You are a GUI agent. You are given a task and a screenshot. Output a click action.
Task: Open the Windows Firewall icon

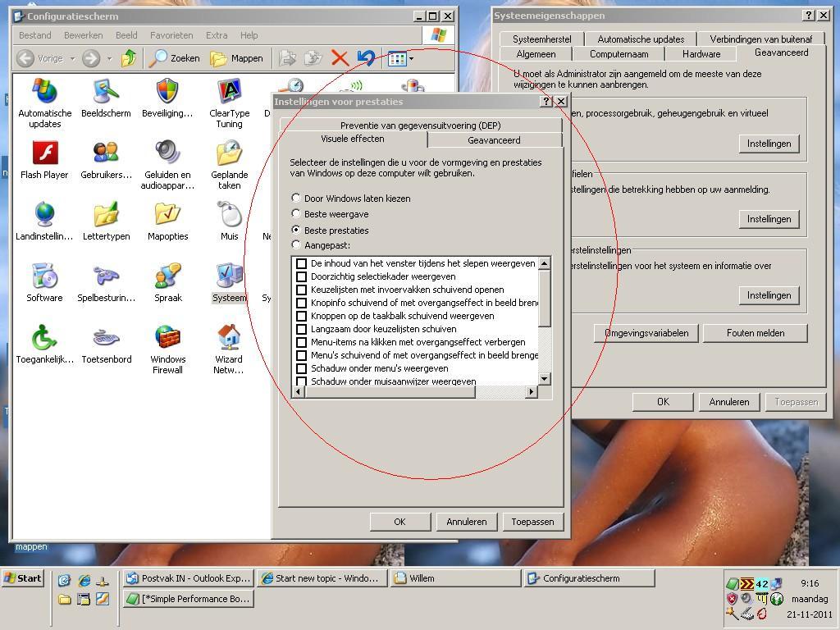click(167, 338)
